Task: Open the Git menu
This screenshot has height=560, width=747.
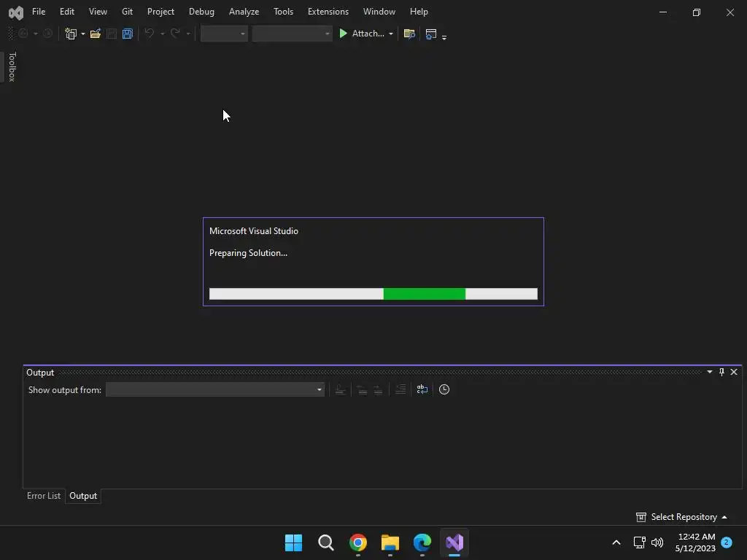Action: click(127, 12)
